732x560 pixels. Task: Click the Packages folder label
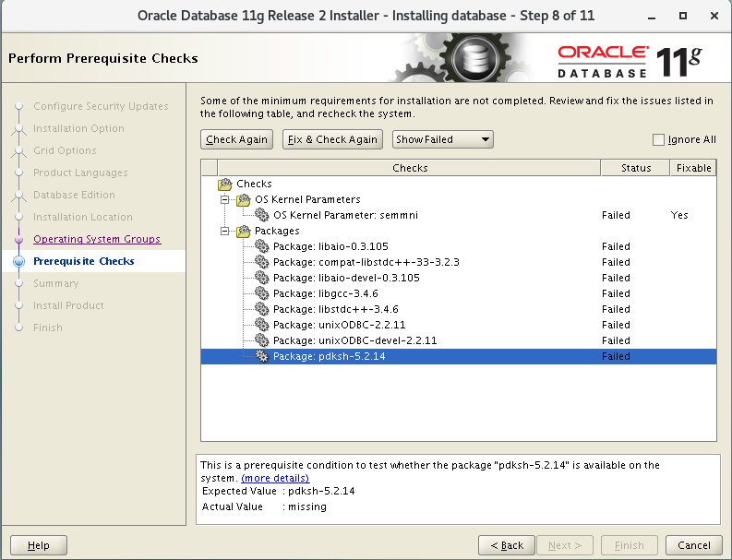pyautogui.click(x=277, y=231)
